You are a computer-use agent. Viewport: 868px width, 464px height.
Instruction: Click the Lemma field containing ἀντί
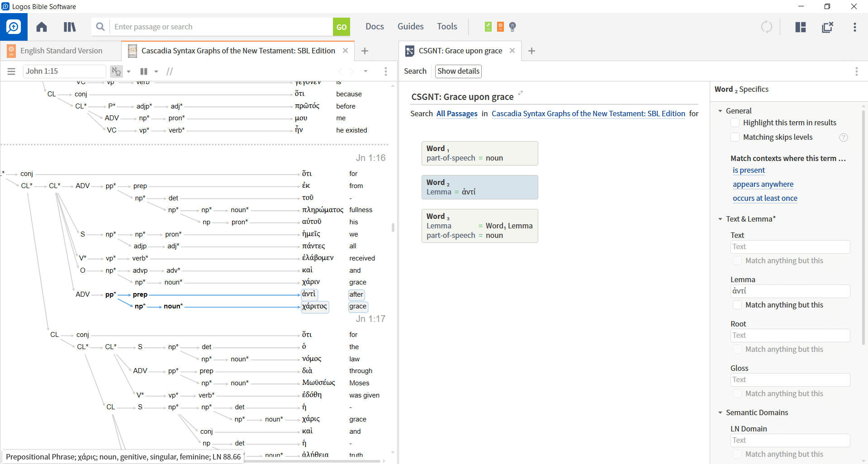click(x=790, y=291)
